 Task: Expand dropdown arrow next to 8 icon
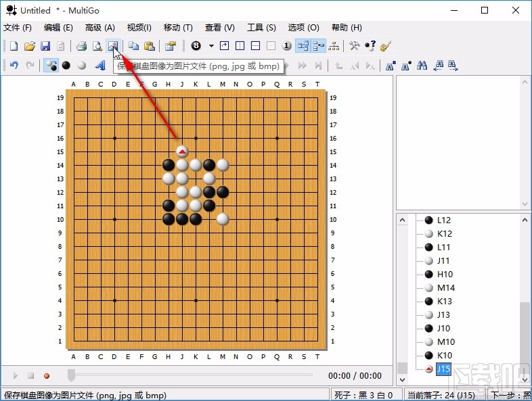[211, 46]
